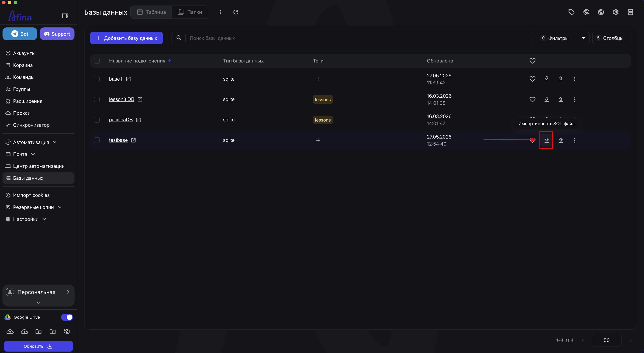Add a tag to base1
This screenshot has width=644, height=353.
[318, 79]
